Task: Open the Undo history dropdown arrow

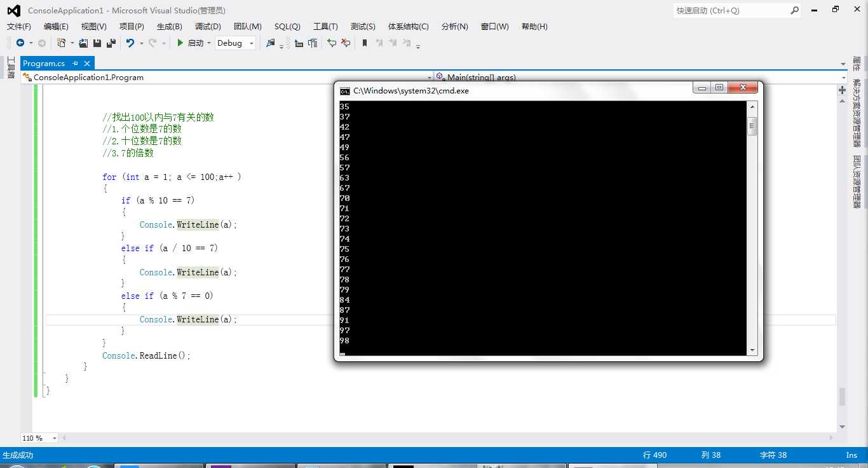Action: (141, 43)
